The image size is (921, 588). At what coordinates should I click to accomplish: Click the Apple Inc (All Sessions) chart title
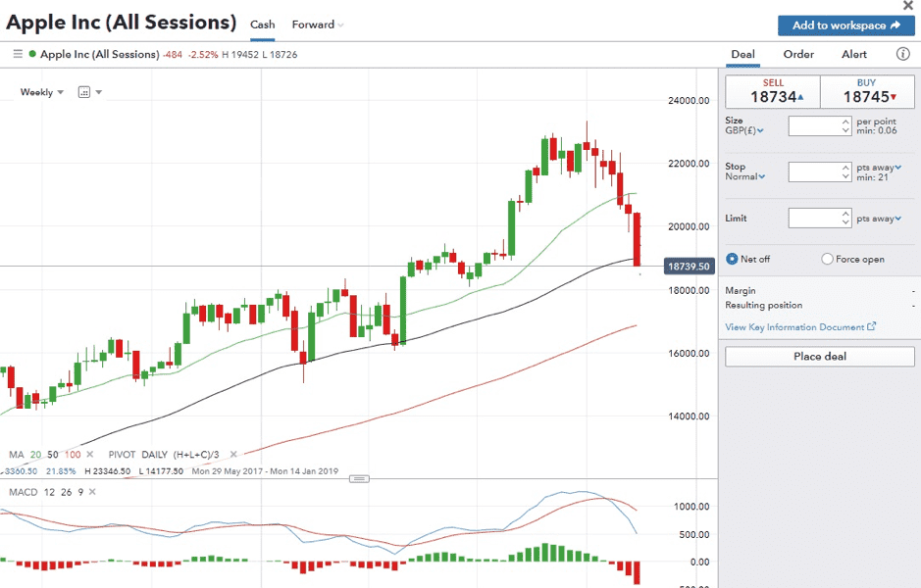(99, 54)
